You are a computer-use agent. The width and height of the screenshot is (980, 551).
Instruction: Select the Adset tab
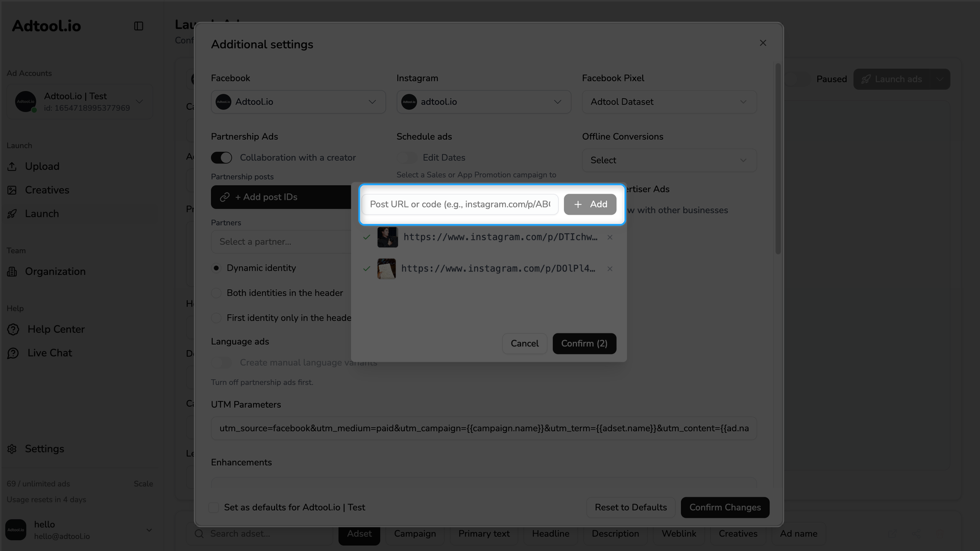coord(359,534)
